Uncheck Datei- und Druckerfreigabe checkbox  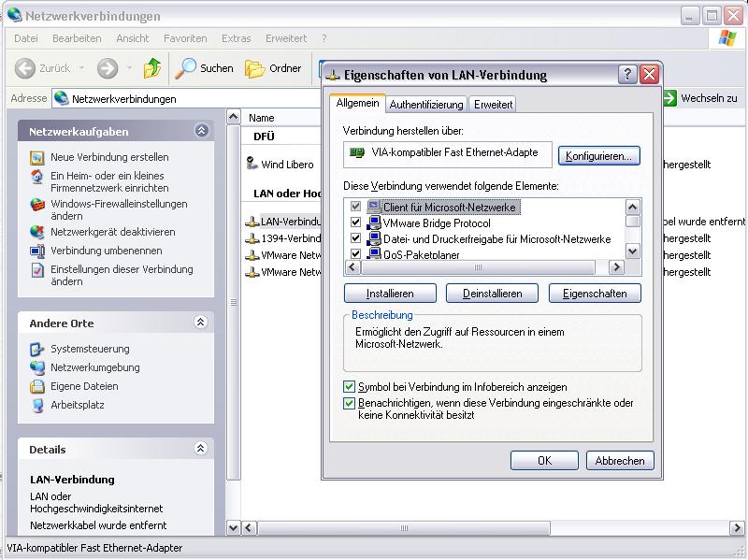(x=355, y=238)
